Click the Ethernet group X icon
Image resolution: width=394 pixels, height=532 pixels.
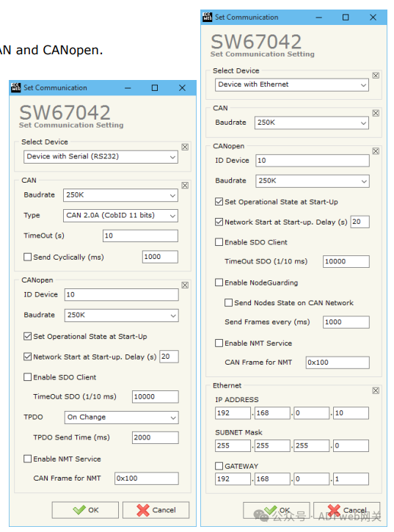click(376, 390)
